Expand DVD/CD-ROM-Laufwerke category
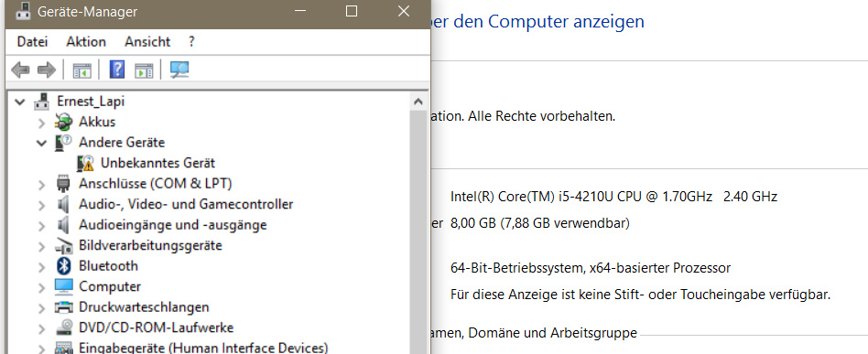This screenshot has width=868, height=354. coord(41,328)
